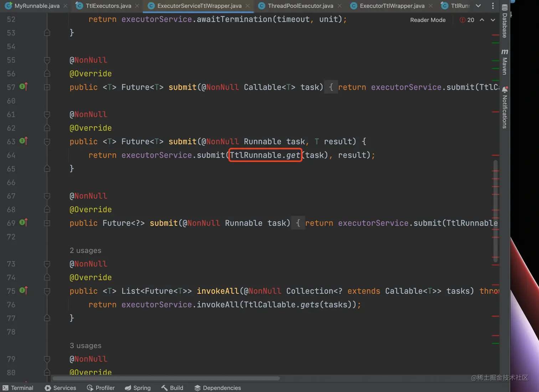539x392 pixels.
Task: Collapse the method starting on line 63
Action: coord(47,142)
